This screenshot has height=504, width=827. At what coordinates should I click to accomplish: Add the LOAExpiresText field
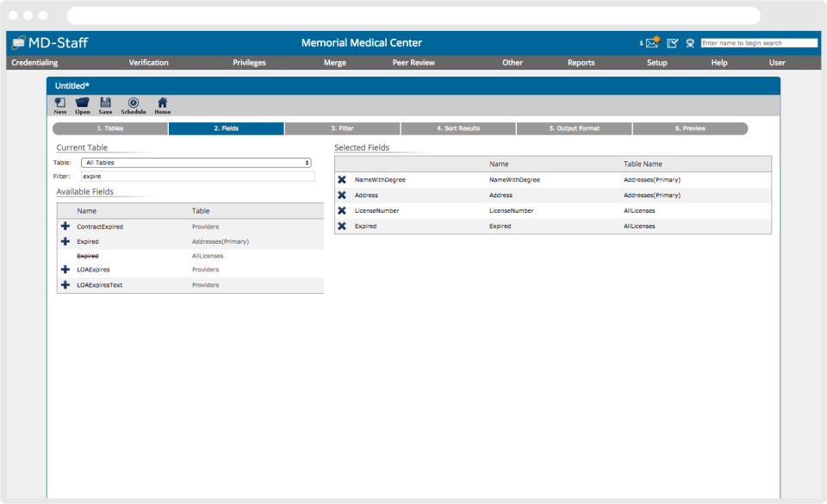65,285
